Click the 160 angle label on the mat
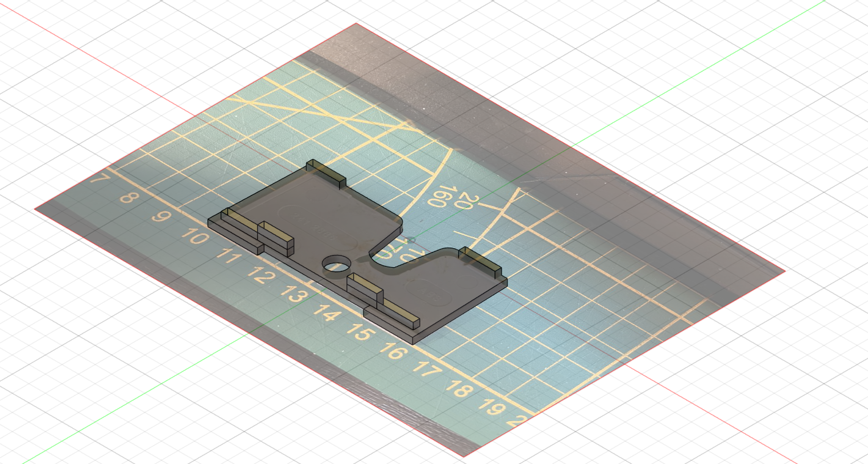 440,197
